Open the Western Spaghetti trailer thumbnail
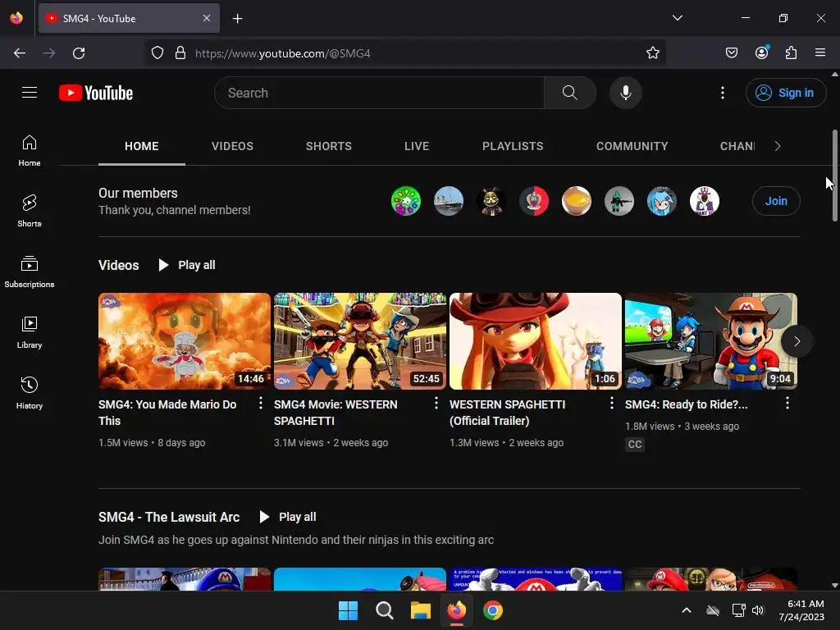Viewport: 840px width, 630px height. pyautogui.click(x=535, y=340)
